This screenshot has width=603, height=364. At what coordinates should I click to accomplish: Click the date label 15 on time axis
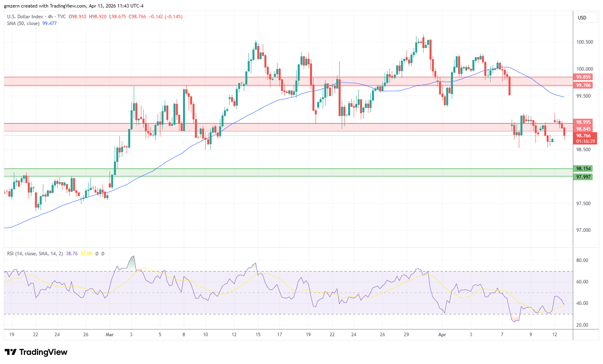pyautogui.click(x=258, y=335)
